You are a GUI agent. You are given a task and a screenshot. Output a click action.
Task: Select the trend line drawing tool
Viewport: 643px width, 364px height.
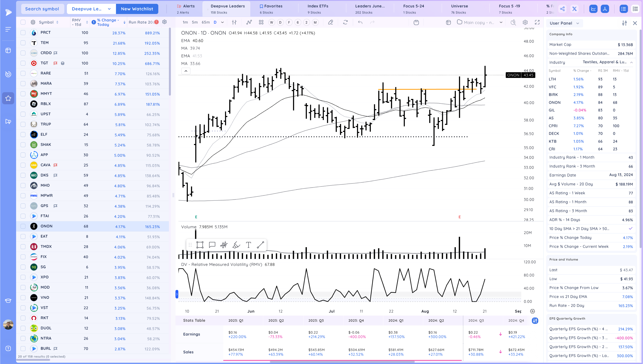point(260,245)
